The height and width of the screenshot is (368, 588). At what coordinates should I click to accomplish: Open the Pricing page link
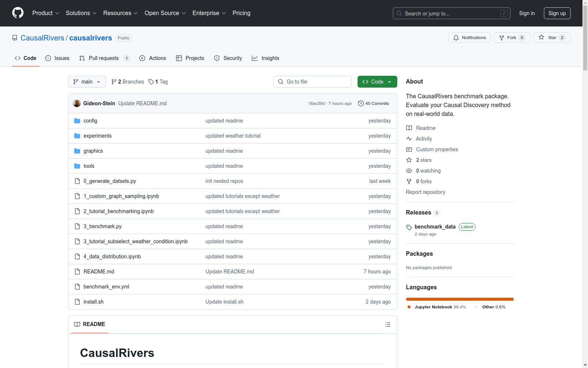tap(241, 13)
